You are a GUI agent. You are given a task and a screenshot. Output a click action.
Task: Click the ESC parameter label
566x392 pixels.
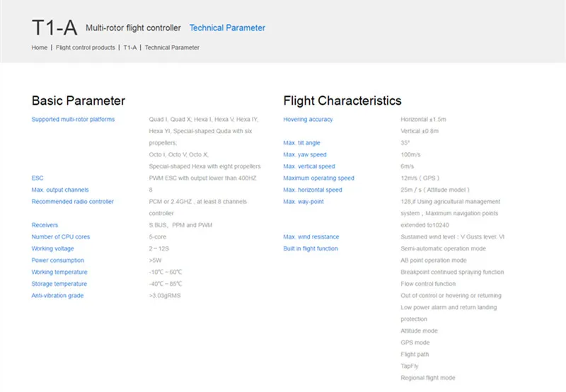click(x=37, y=178)
